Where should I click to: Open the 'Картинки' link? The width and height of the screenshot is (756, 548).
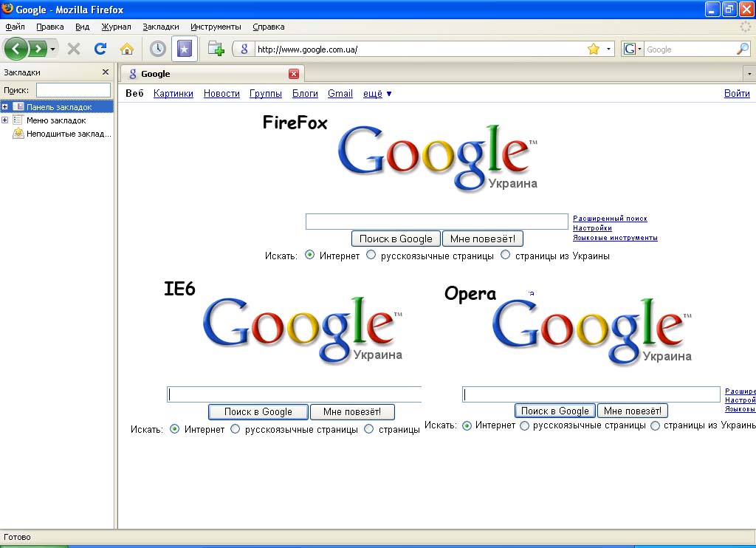pyautogui.click(x=173, y=94)
